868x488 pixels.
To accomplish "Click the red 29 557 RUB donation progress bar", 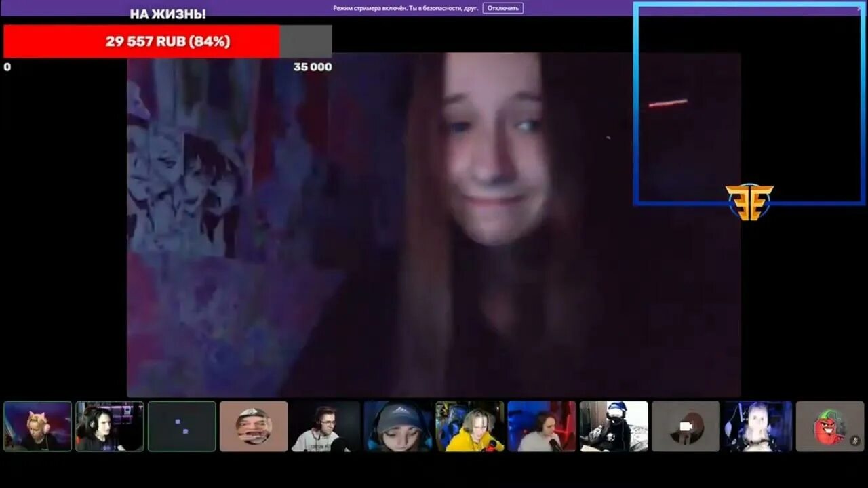I will (x=167, y=41).
